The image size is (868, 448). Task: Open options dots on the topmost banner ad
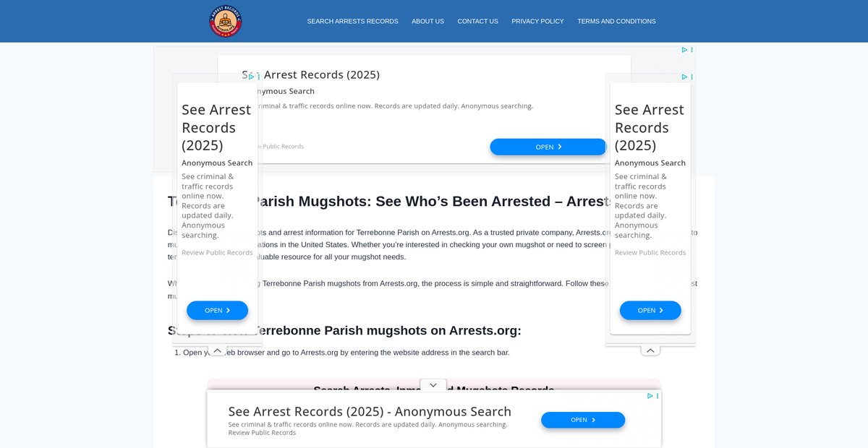[692, 50]
